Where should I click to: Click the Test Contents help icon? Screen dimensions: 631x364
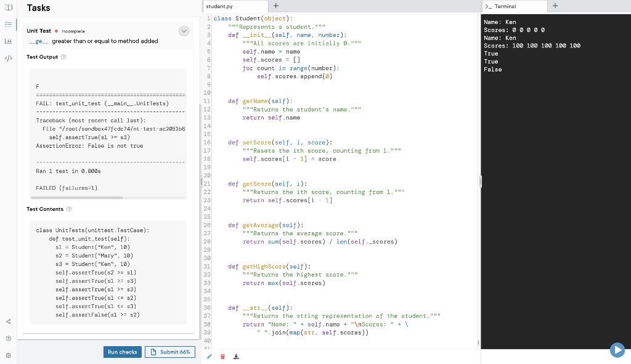point(69,209)
